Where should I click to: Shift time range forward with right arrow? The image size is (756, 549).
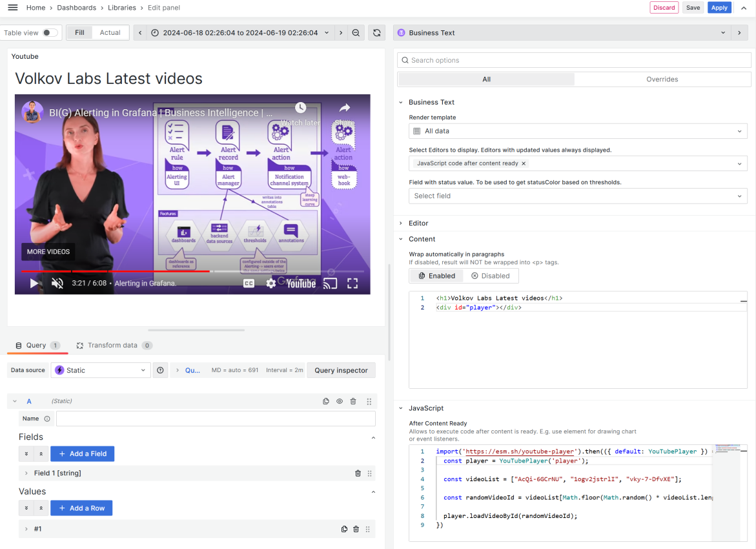(x=341, y=32)
